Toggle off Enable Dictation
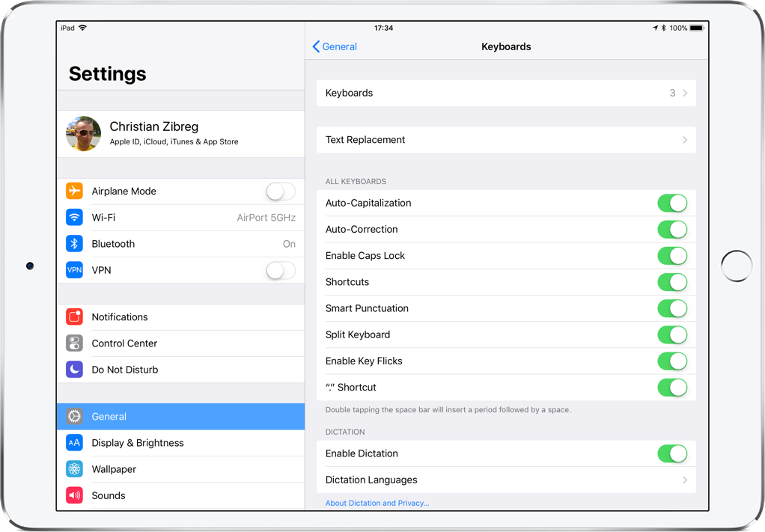Image resolution: width=765 pixels, height=532 pixels. coord(672,453)
